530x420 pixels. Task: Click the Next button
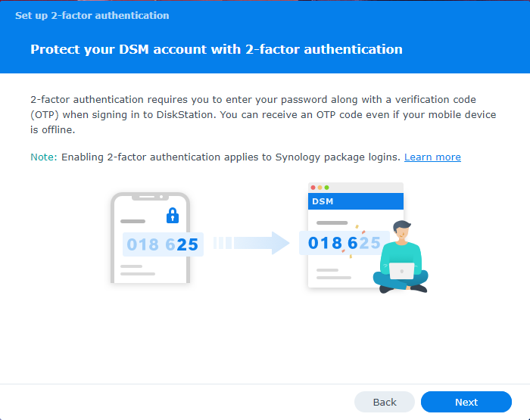tap(466, 402)
